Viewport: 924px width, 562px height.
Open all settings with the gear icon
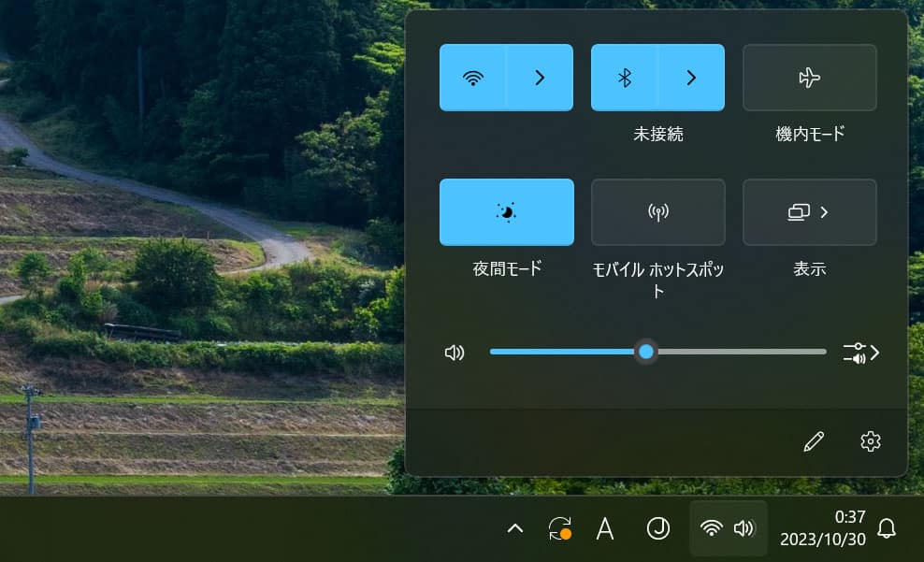coord(871,441)
